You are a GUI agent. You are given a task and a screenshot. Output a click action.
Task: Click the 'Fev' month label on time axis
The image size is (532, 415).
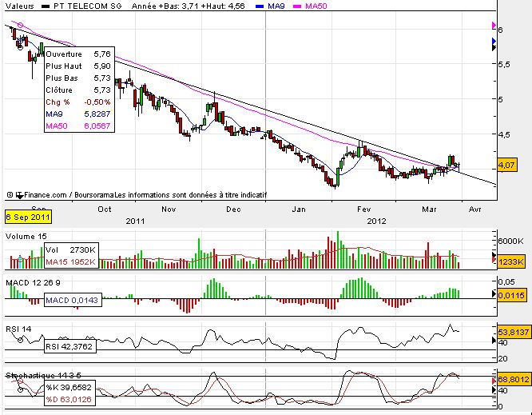363,209
